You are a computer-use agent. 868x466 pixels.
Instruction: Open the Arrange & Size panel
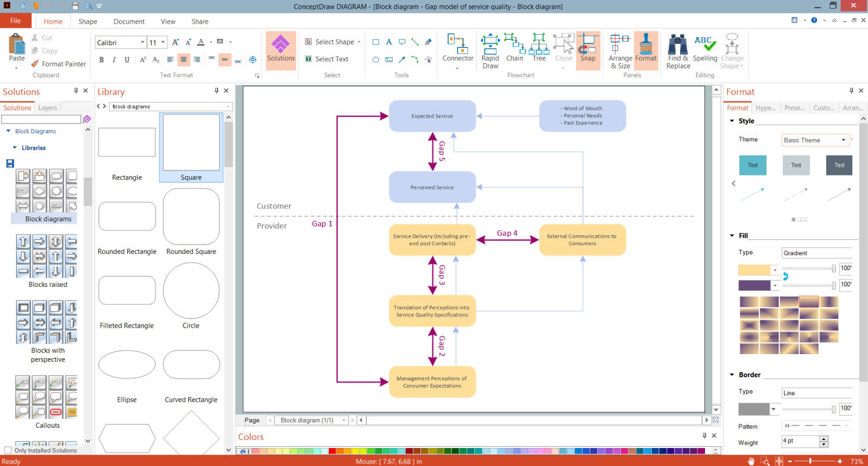(x=619, y=49)
